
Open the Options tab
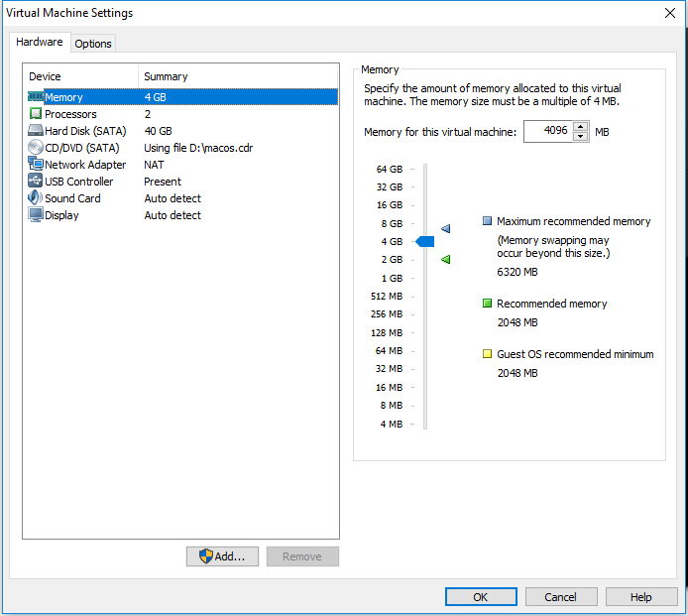point(93,44)
